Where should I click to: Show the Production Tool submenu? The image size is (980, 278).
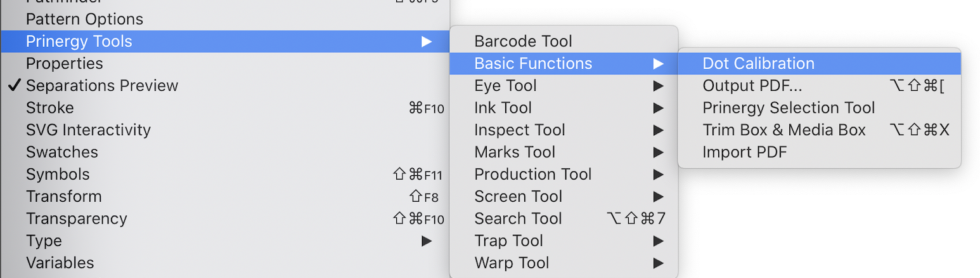click(x=532, y=175)
